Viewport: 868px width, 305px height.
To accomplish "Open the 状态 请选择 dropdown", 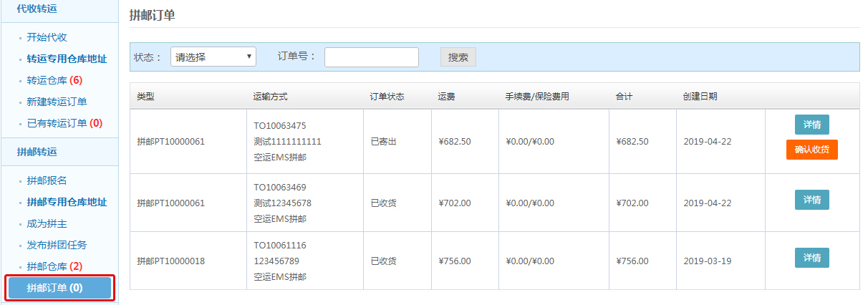I will [x=213, y=57].
